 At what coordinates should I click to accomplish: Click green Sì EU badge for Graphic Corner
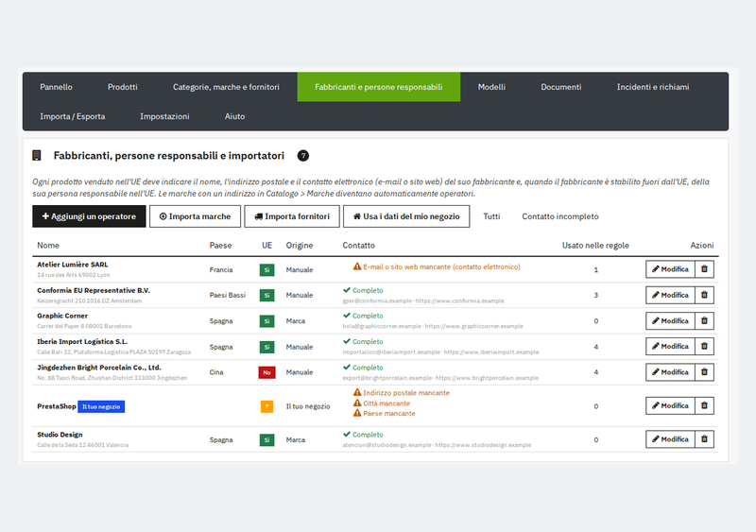(266, 321)
